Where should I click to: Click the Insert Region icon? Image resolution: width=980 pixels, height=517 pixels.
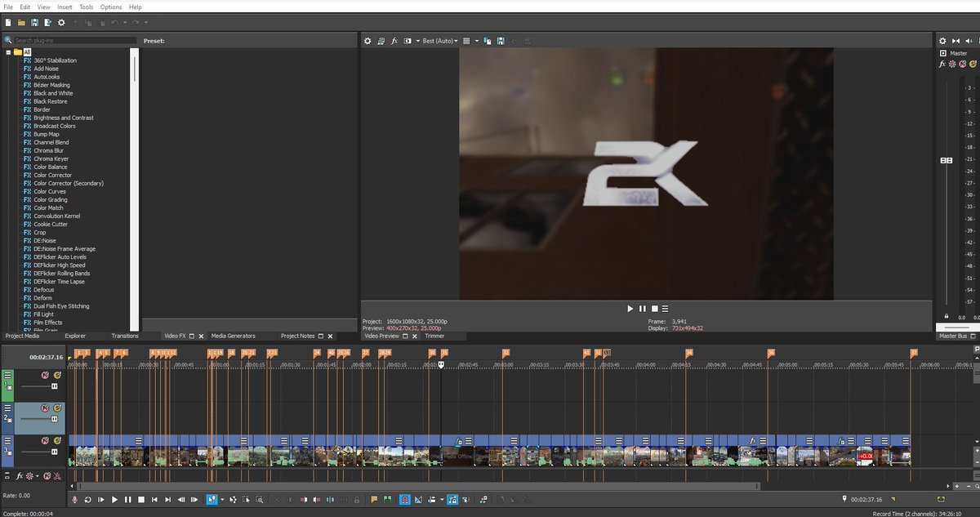[386, 499]
